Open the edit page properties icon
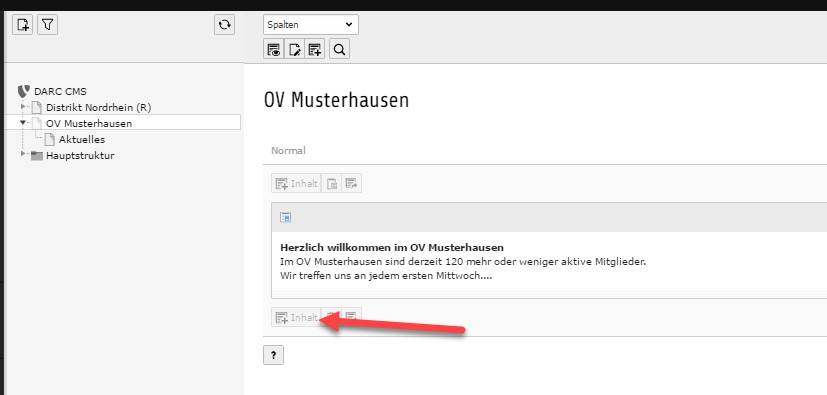The width and height of the screenshot is (827, 395). (x=294, y=50)
